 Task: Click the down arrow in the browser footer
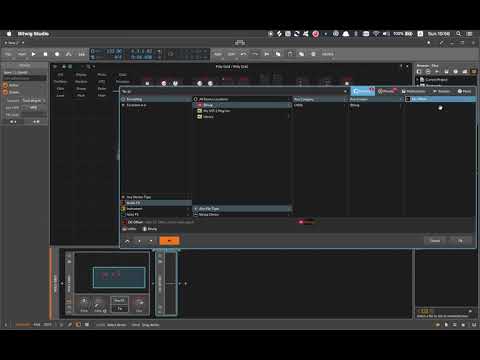pyautogui.click(x=151, y=241)
